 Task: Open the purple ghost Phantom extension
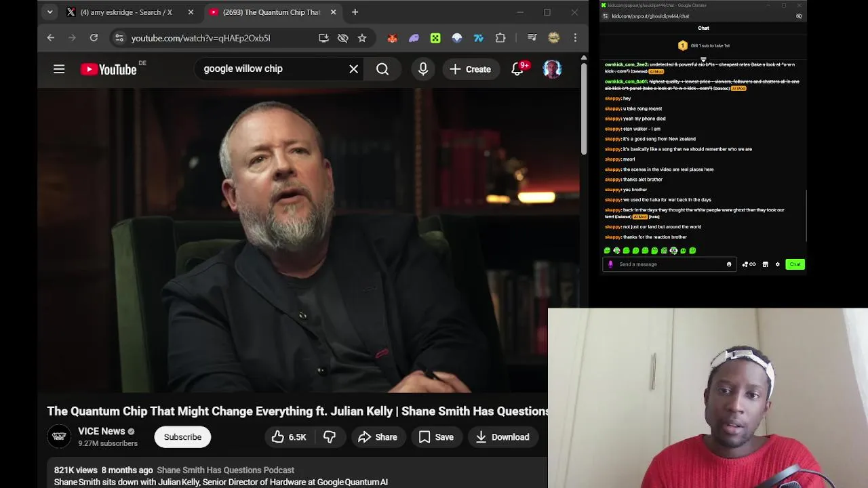click(414, 38)
